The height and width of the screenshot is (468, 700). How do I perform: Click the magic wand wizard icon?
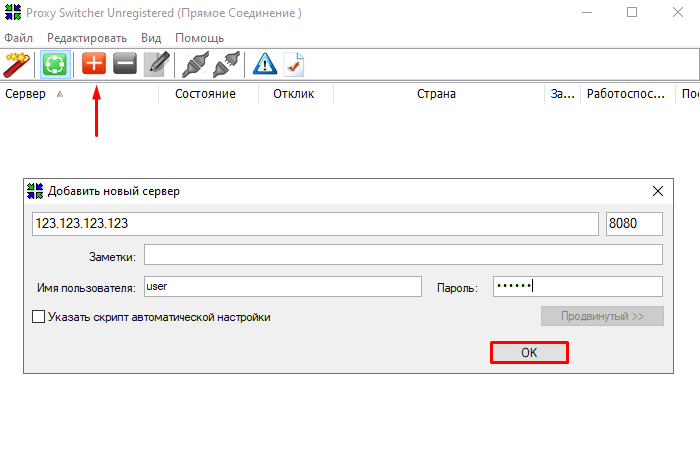click(17, 64)
